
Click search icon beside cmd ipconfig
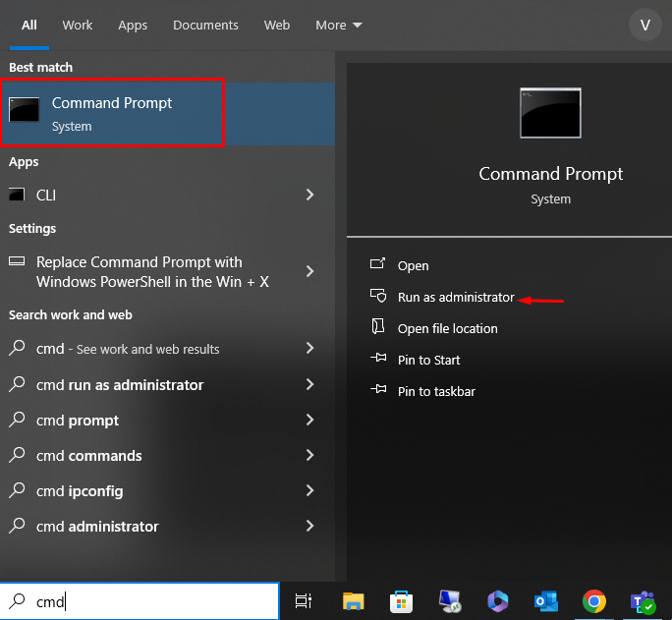coord(17,490)
